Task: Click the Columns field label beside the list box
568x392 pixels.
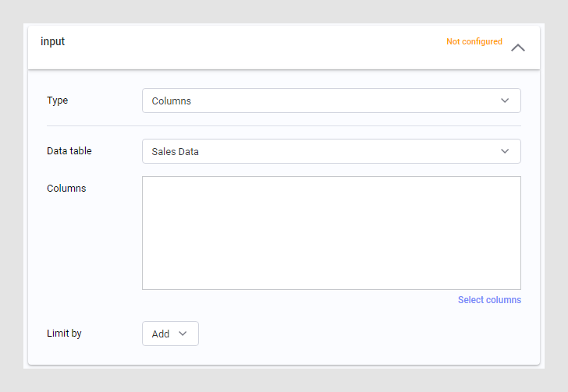Action: point(66,188)
